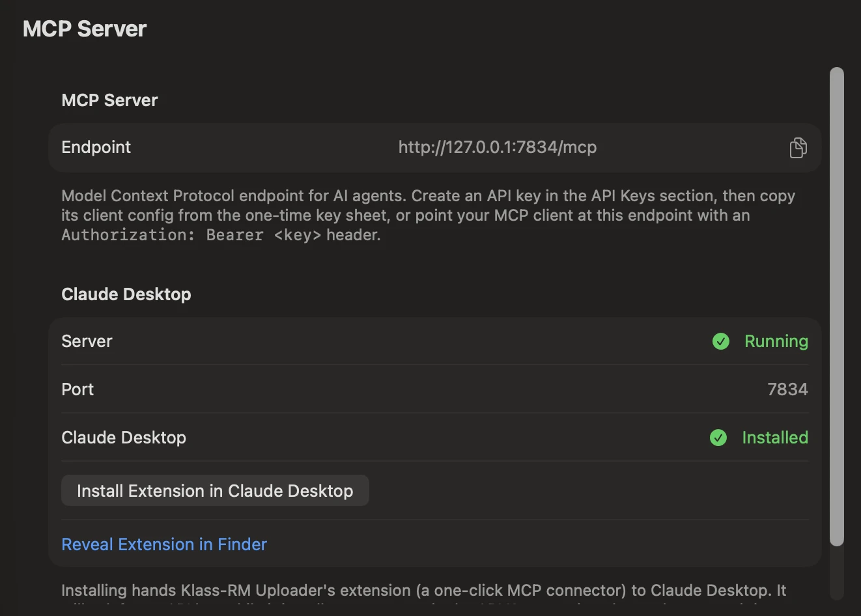Install Extension in Claude Desktop button
The width and height of the screenshot is (861, 616).
tap(215, 490)
